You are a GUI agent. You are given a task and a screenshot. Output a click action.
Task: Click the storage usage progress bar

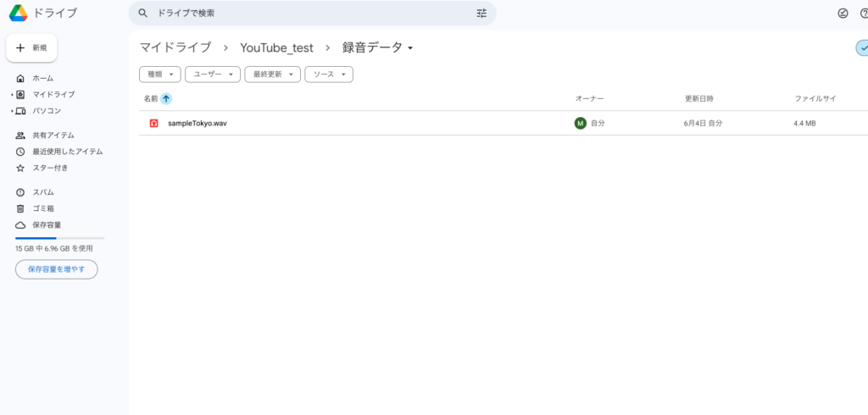click(60, 238)
